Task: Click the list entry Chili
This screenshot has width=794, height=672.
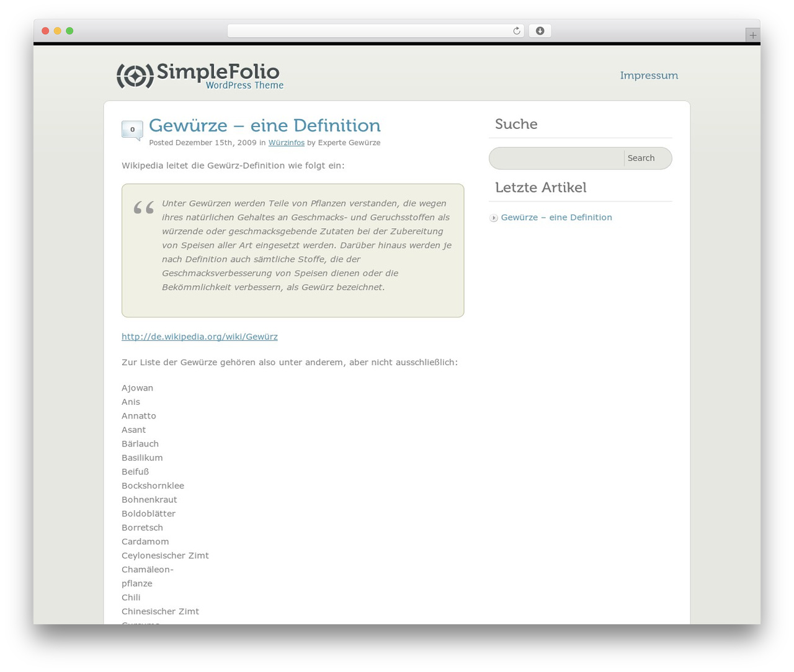Action: 131,598
